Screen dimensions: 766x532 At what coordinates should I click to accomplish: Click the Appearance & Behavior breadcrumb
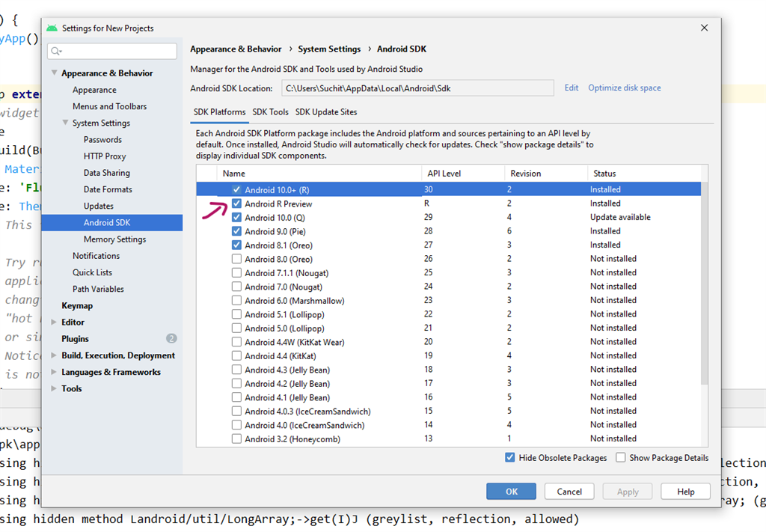click(x=236, y=49)
